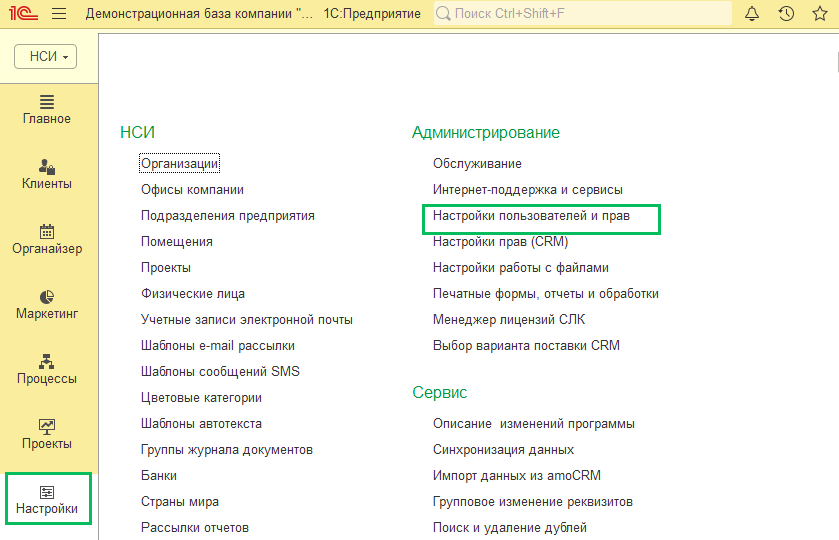Open favorites star icon

(820, 13)
